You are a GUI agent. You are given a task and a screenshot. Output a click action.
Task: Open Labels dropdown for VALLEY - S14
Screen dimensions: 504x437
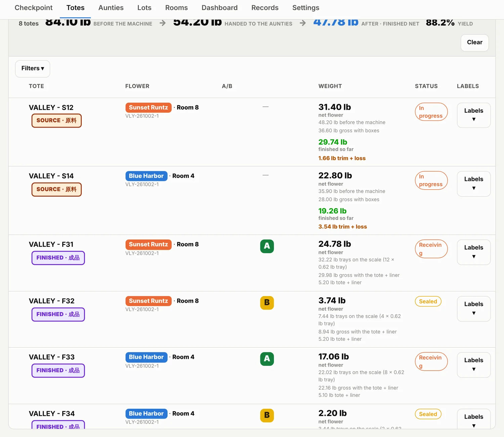tap(473, 184)
